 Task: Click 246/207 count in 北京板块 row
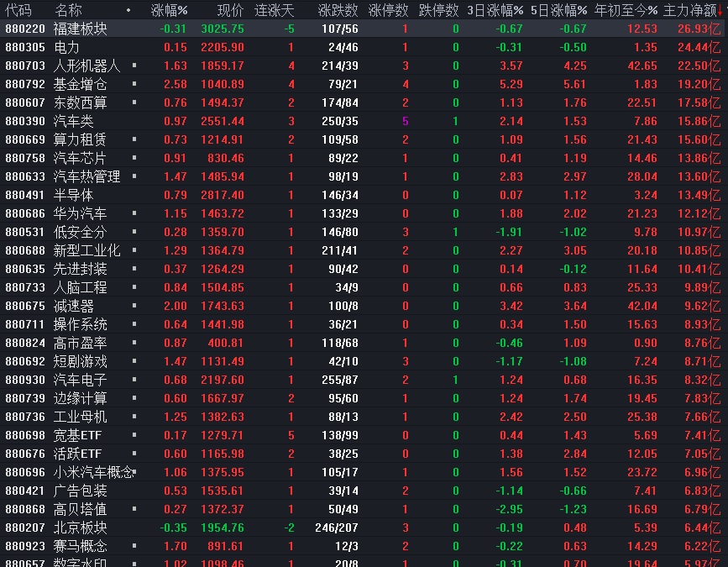click(x=337, y=528)
